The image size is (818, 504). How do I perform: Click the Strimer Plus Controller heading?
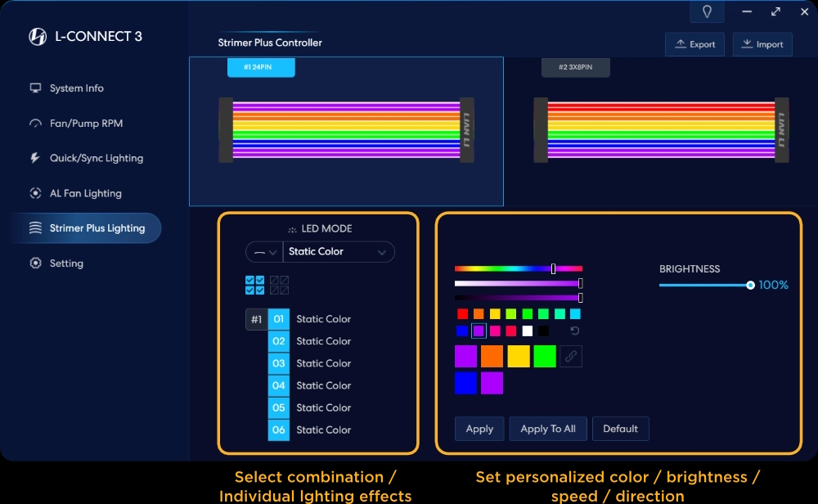[270, 43]
